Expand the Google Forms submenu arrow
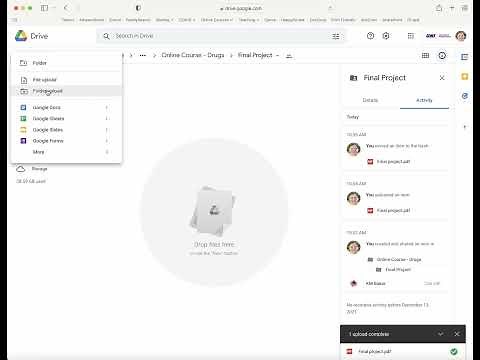 (x=107, y=141)
